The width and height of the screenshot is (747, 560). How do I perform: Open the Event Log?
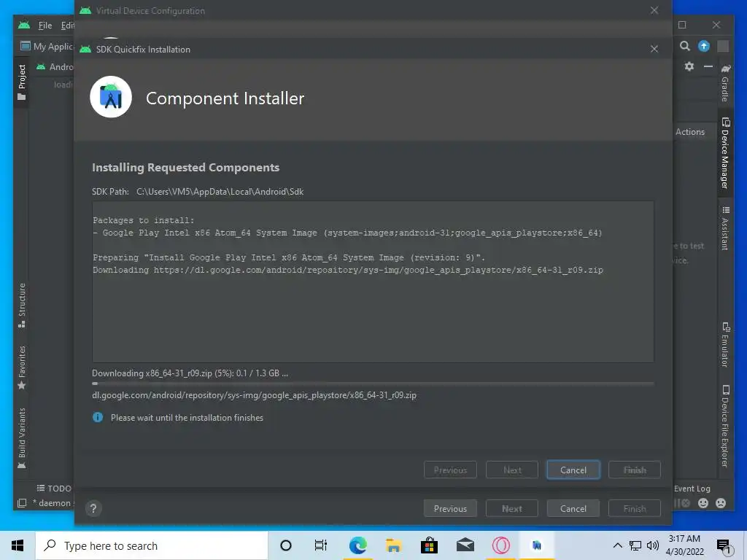click(692, 488)
